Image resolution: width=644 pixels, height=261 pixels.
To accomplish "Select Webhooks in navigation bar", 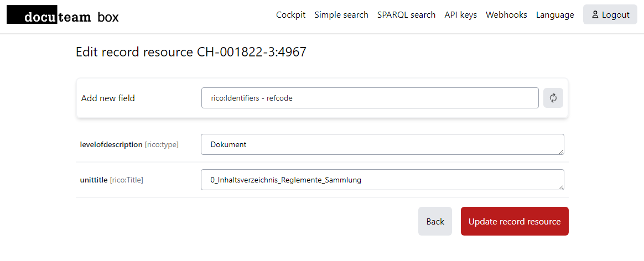I will click(x=506, y=15).
